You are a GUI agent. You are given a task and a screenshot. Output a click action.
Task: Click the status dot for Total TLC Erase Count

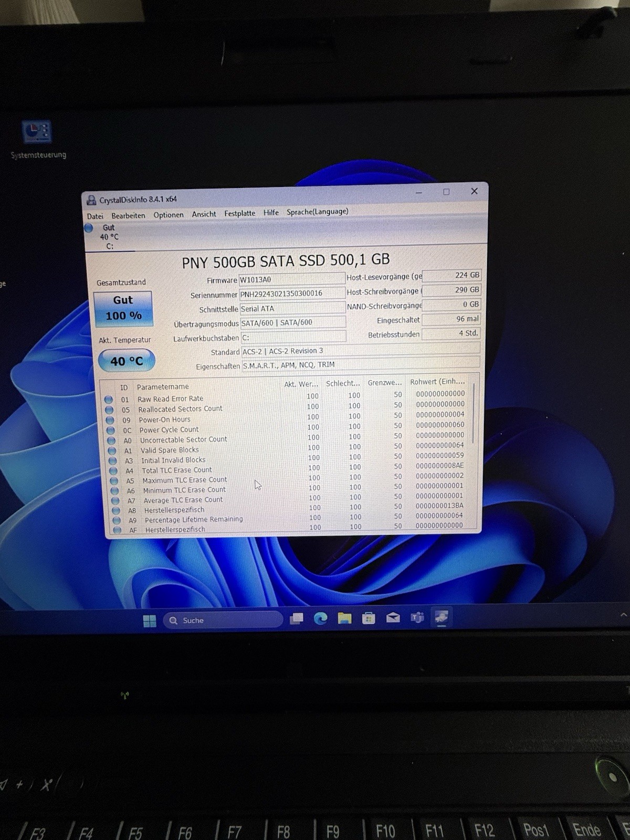pyautogui.click(x=113, y=471)
